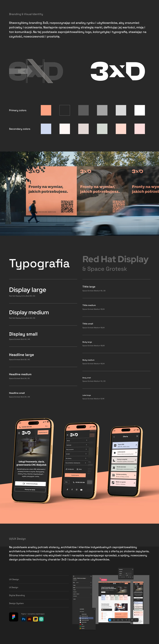Expand the Kontakt row chevron
Viewport: 159px width, 644px height.
click(86, 454)
